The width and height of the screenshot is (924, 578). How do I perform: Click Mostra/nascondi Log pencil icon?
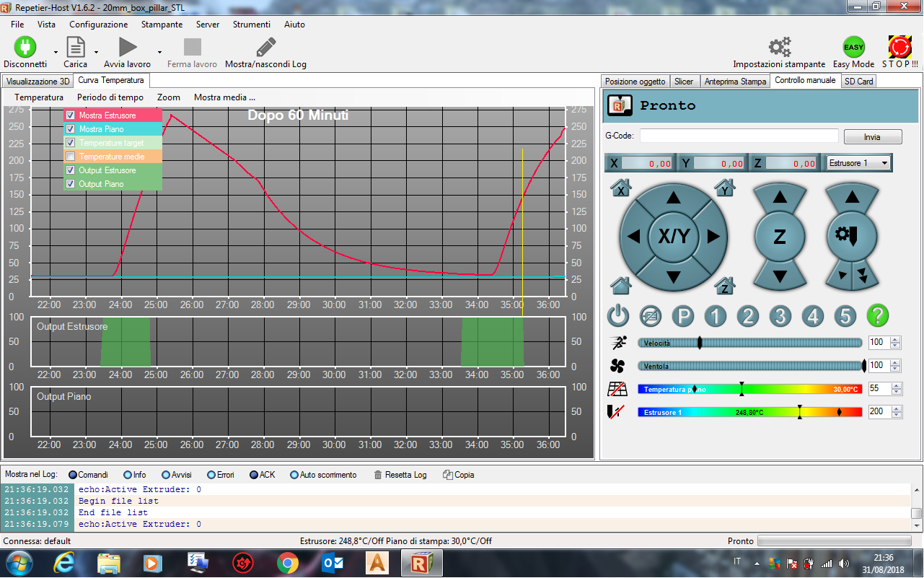tap(265, 48)
